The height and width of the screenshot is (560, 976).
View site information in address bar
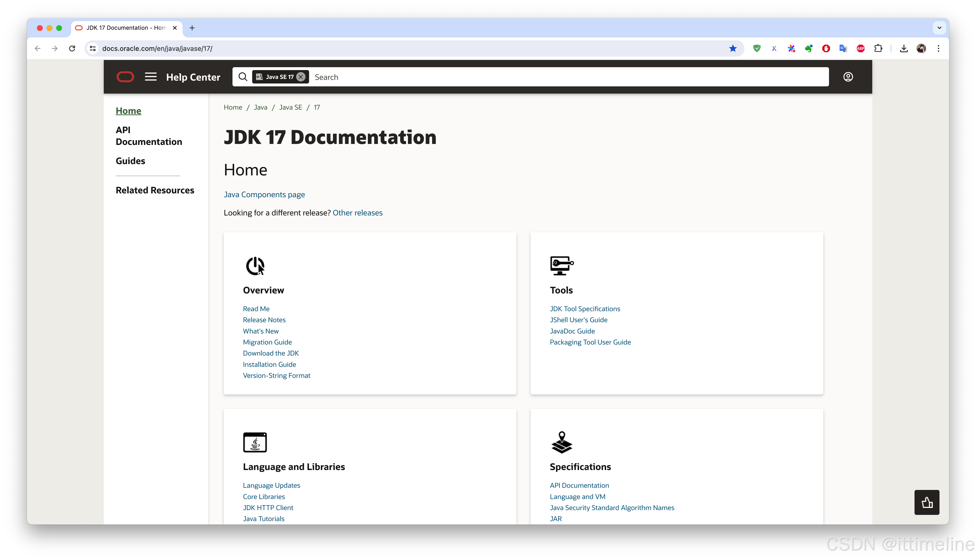93,48
